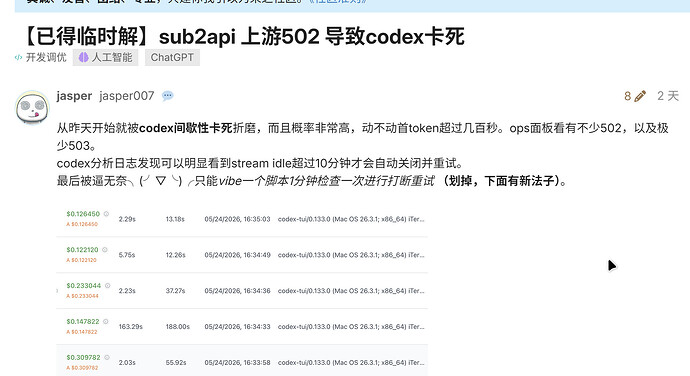Screen dimensions: 690x376
Task: Click the 13.18s duration value
Action: [x=175, y=219]
